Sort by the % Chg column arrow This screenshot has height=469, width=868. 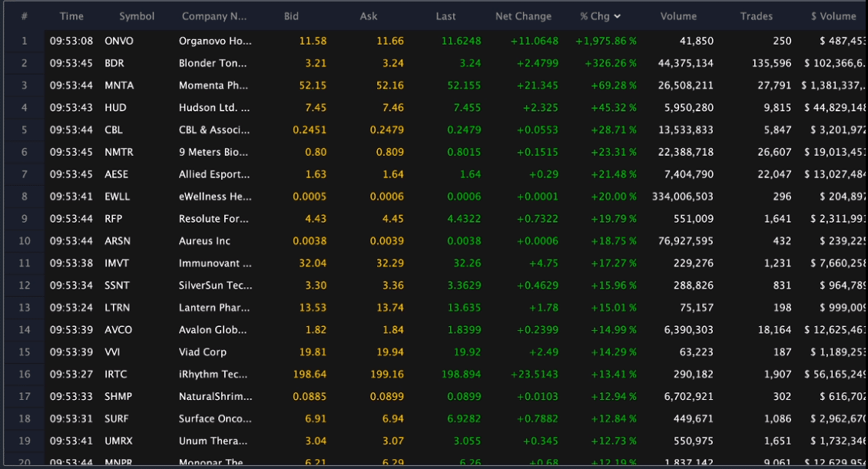618,17
